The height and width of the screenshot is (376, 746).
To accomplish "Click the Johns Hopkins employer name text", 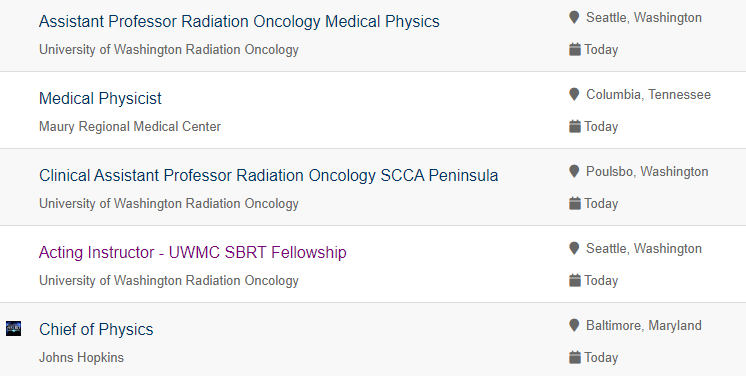I will click(x=81, y=357).
